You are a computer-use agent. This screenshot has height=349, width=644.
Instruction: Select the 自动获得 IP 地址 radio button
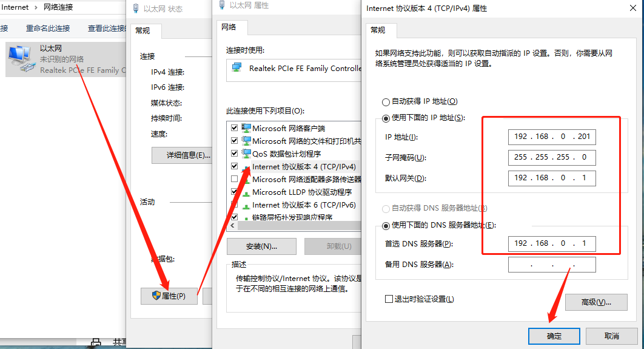(x=386, y=102)
